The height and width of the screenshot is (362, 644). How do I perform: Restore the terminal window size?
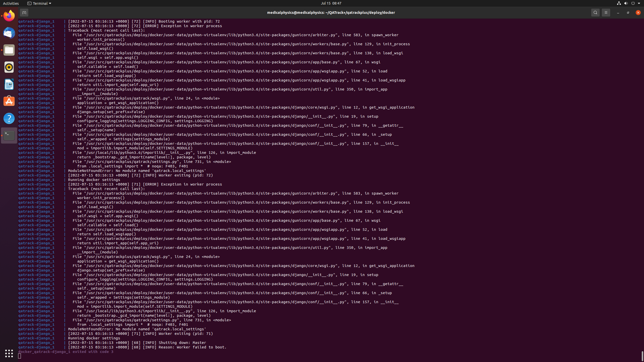627,12
